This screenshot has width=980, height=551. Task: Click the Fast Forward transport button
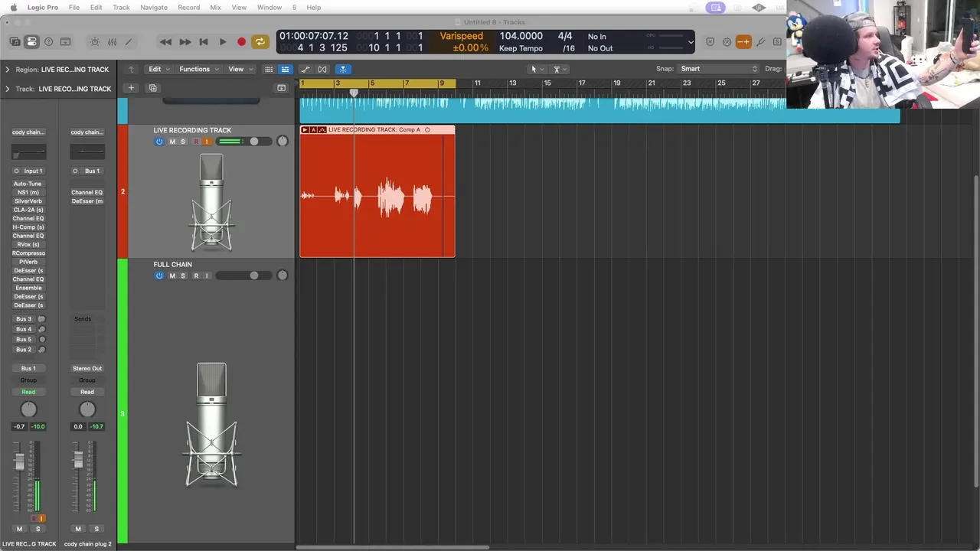click(x=185, y=42)
